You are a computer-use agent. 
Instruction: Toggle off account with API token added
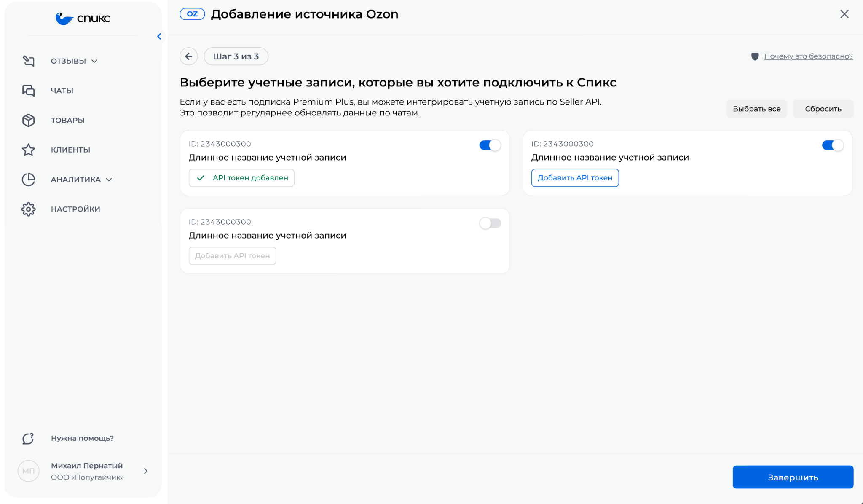pyautogui.click(x=490, y=145)
